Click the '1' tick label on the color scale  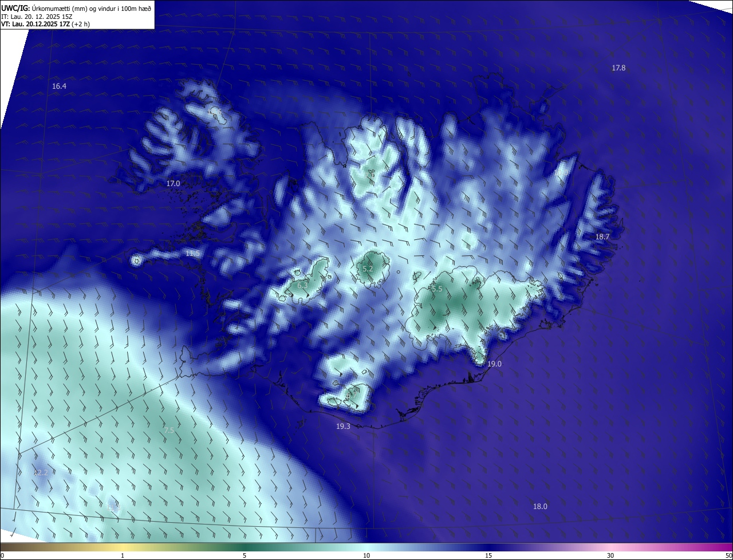coord(123,556)
